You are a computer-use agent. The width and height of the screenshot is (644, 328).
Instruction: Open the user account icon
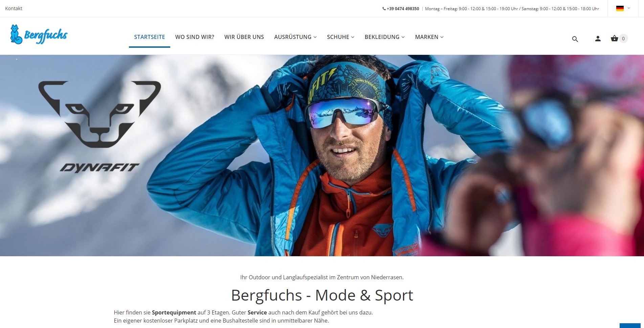point(598,39)
